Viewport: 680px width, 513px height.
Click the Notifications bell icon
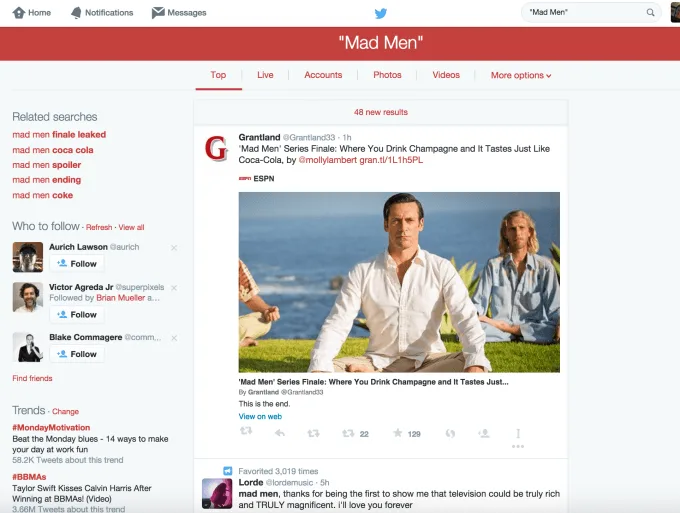[x=76, y=13]
